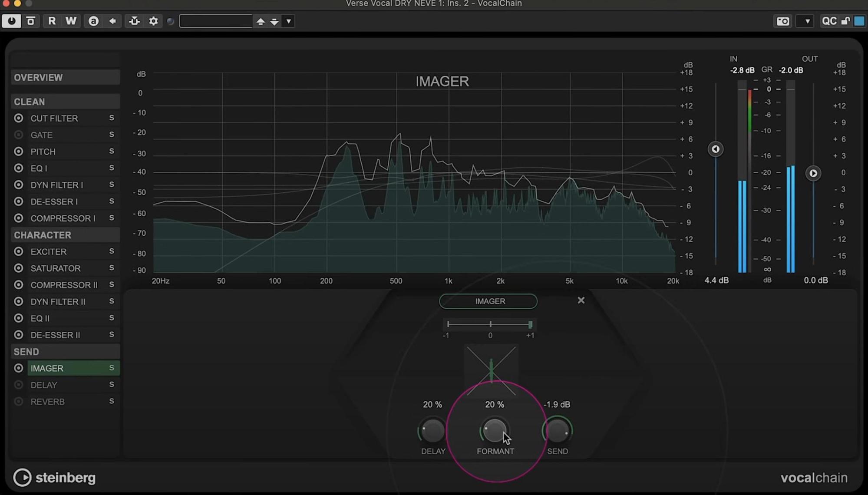Click the side-chain activation icon

point(134,21)
